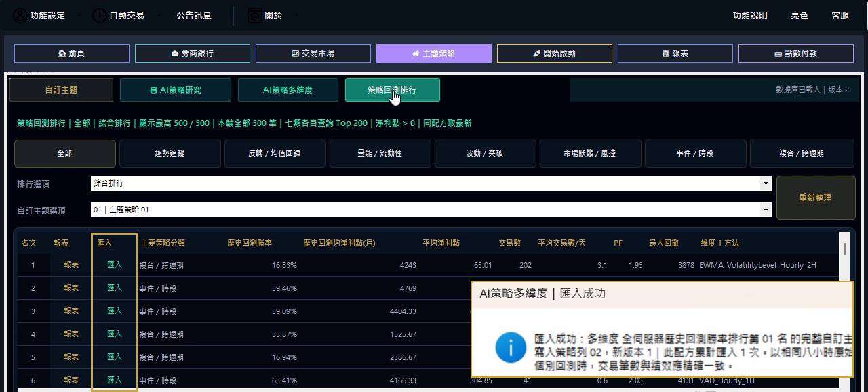Click the EWMA_VolatilityLevel_Hourly_2H cell
Image resolution: width=868 pixels, height=392 pixels.
pyautogui.click(x=757, y=265)
